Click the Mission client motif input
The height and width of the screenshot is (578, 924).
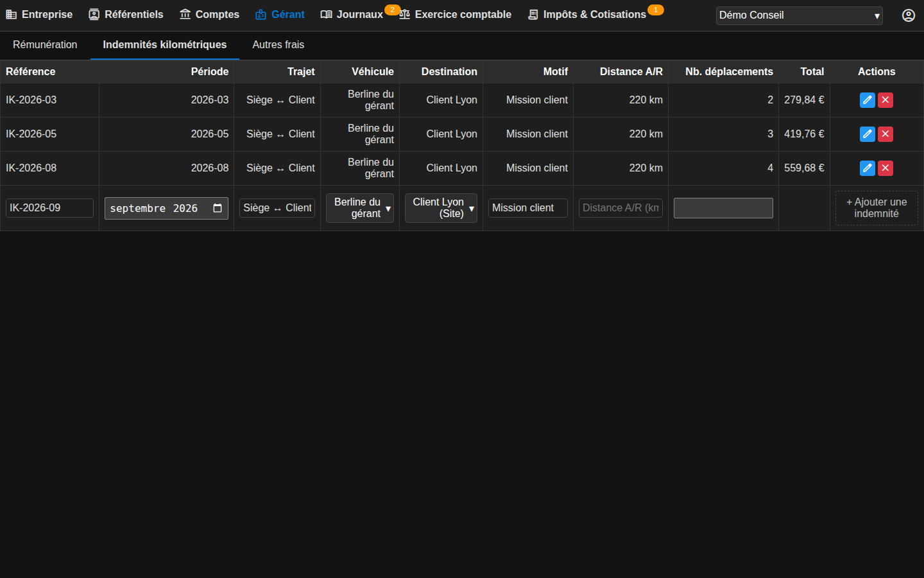tap(528, 208)
